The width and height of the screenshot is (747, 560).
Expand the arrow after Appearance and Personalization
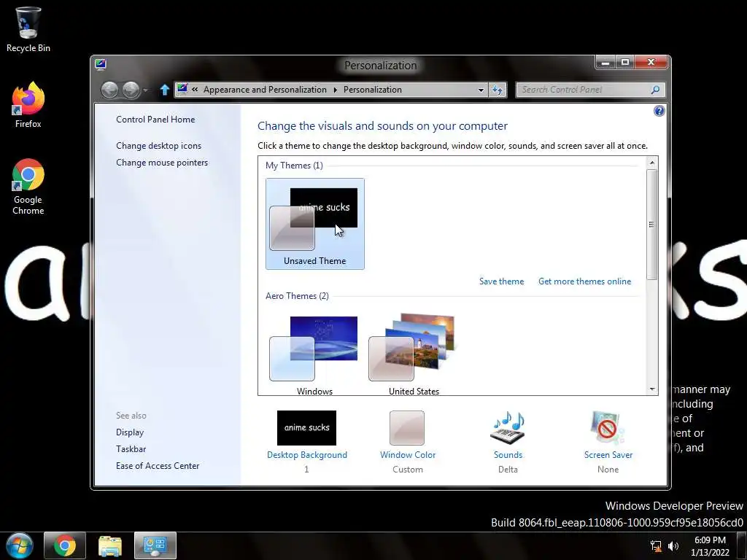click(x=335, y=90)
